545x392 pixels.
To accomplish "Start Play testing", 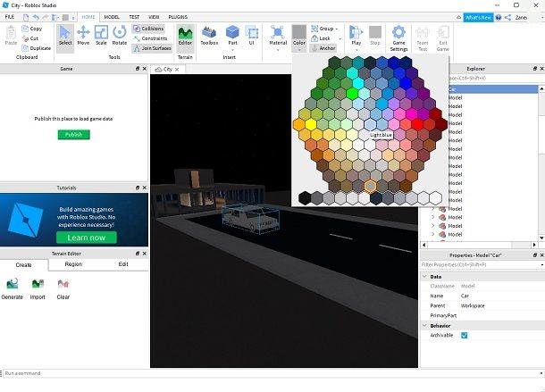I will click(x=356, y=36).
